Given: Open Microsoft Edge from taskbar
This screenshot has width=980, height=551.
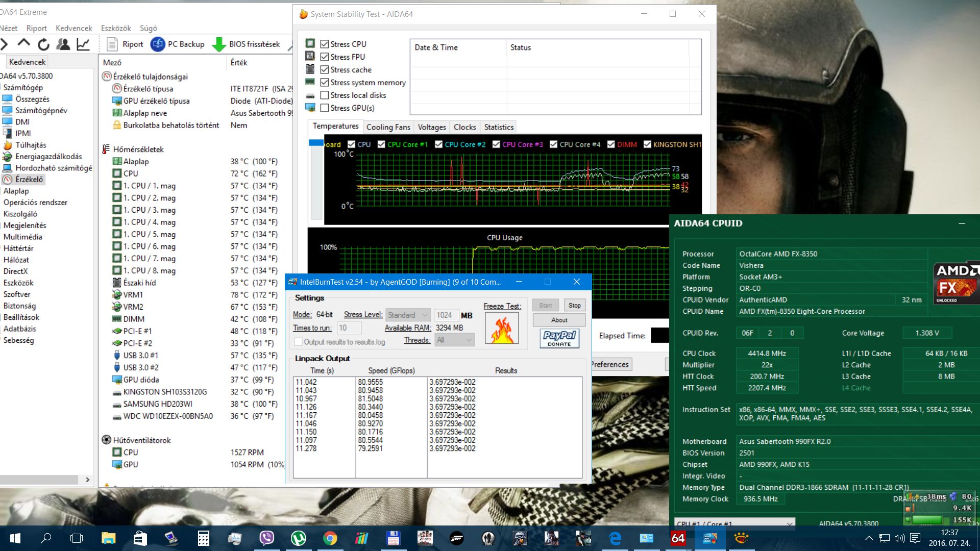Looking at the screenshot, I should (615, 538).
